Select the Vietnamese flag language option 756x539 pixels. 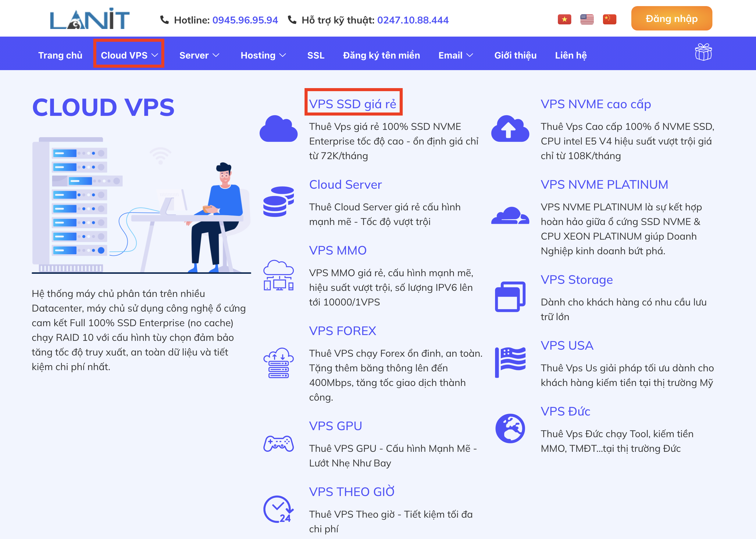pyautogui.click(x=565, y=19)
